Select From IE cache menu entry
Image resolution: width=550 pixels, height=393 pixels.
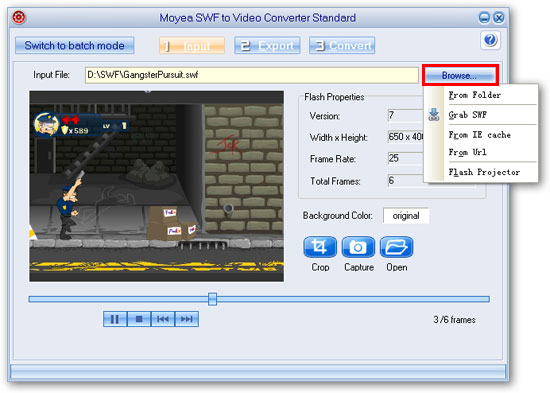click(481, 135)
